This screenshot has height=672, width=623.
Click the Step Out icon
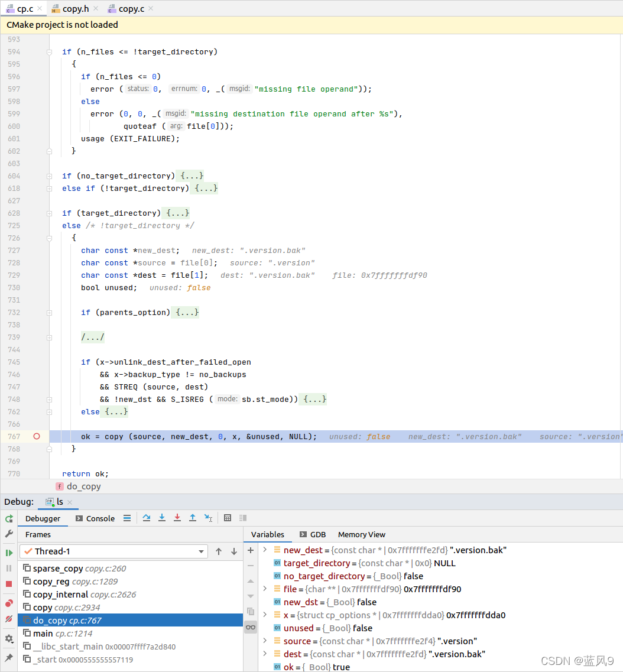193,518
